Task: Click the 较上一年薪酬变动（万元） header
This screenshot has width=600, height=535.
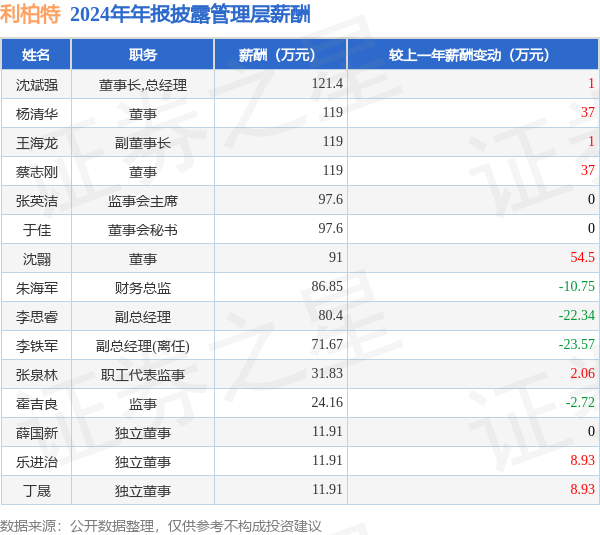Action: pos(473,55)
